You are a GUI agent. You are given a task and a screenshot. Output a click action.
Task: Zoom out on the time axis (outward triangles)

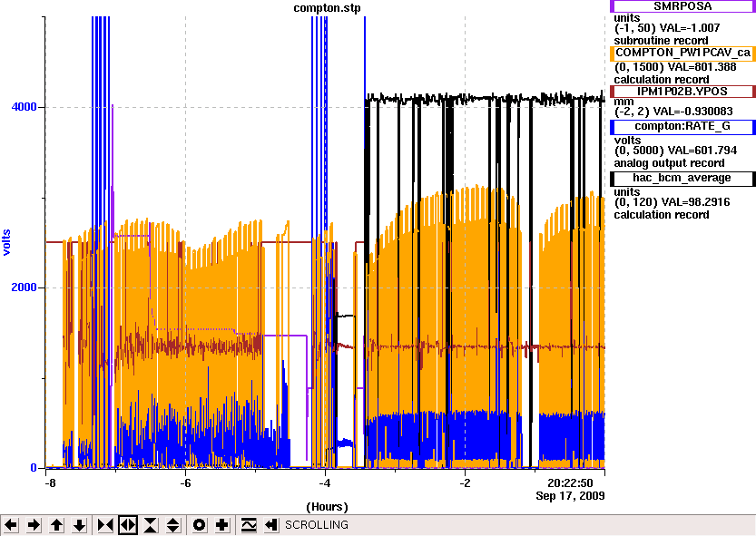(x=128, y=525)
